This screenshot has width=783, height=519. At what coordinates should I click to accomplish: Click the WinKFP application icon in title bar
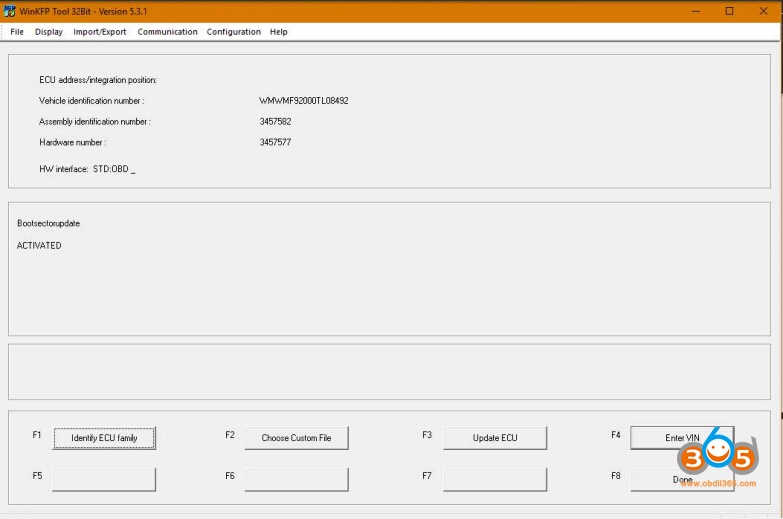coord(10,11)
